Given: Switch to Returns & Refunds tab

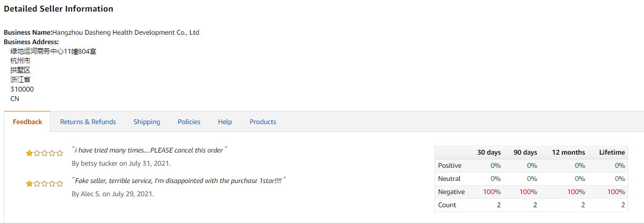Looking at the screenshot, I should click(x=88, y=122).
